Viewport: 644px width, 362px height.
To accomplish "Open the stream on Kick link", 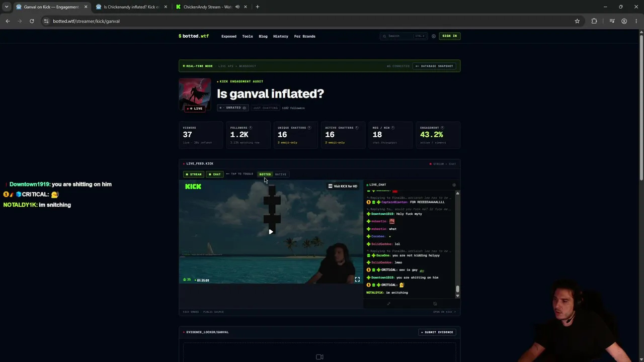I will (444, 312).
